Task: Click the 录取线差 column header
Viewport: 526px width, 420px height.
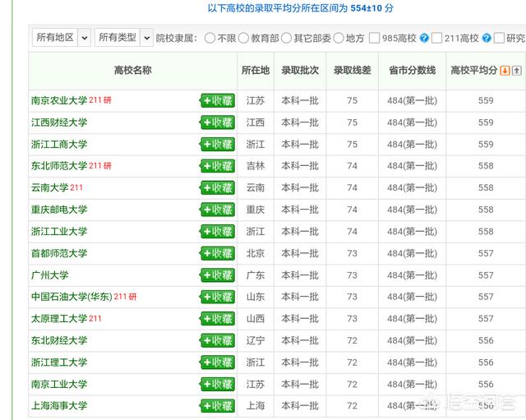Action: pos(353,71)
